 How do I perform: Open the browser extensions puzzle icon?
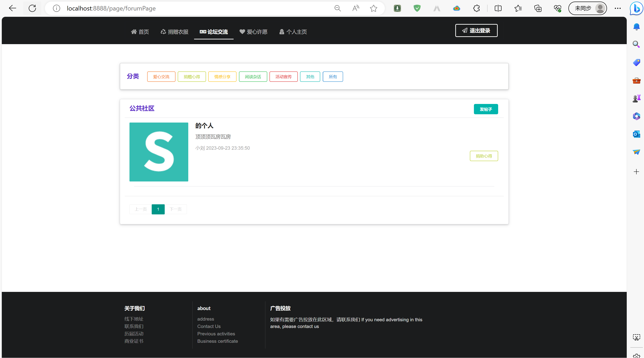pos(476,8)
